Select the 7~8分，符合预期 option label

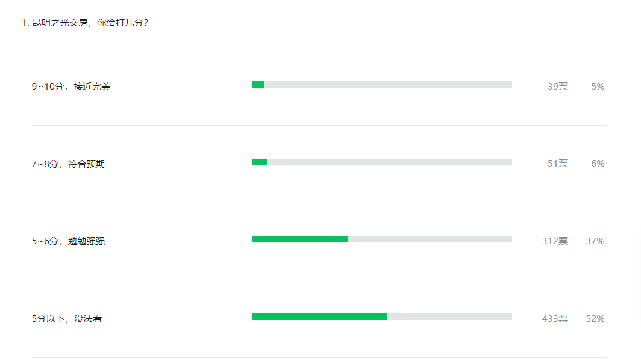[68, 164]
